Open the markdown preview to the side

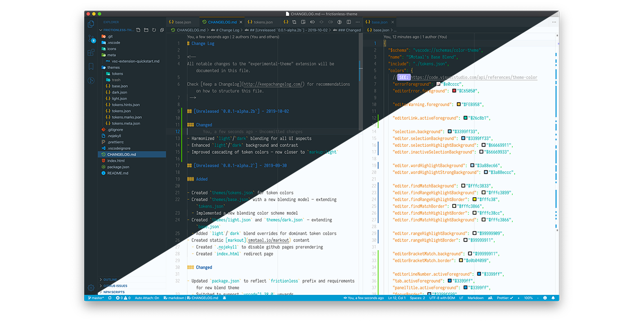[x=303, y=22]
